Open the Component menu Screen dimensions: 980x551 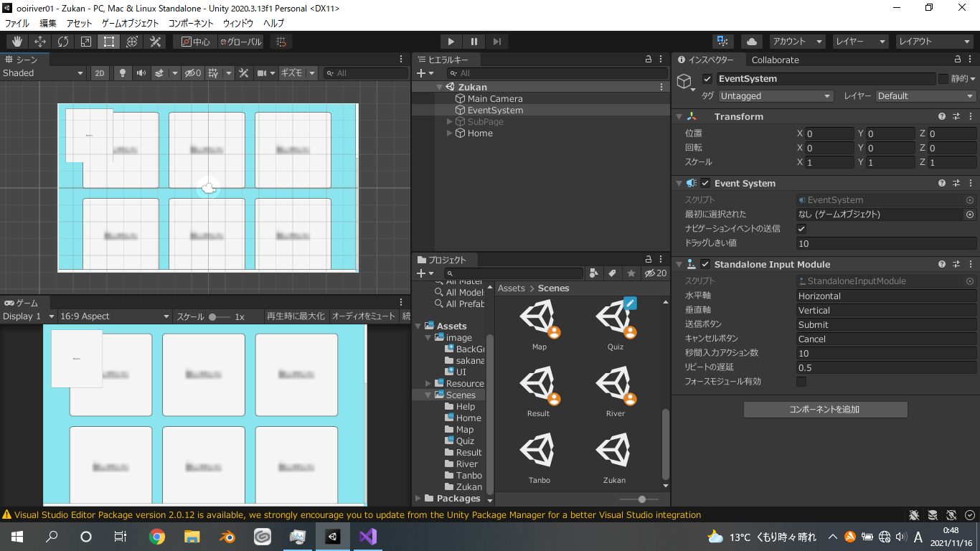click(191, 24)
